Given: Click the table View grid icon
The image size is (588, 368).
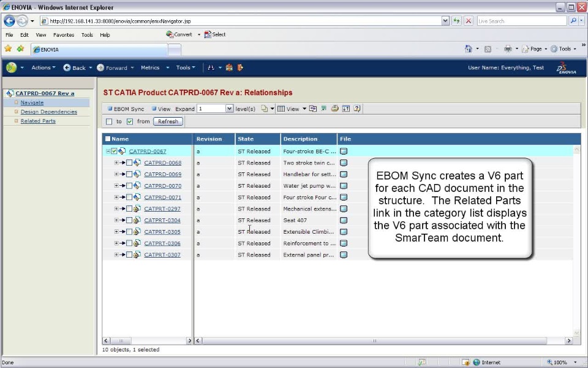Looking at the screenshot, I should [281, 109].
